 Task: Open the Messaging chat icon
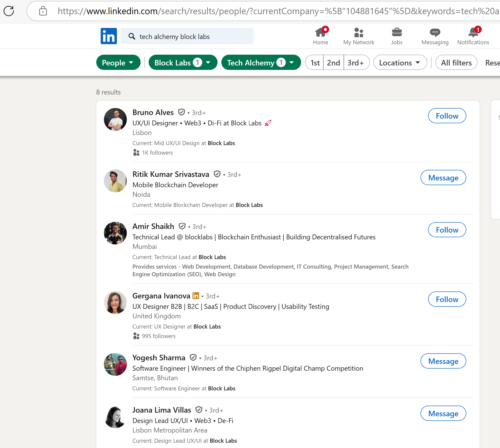tap(435, 32)
